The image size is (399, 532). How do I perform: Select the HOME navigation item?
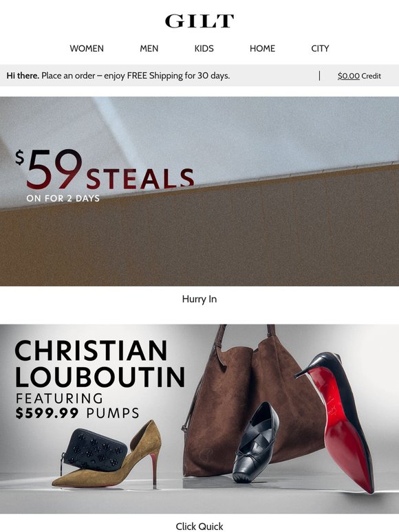click(x=262, y=49)
